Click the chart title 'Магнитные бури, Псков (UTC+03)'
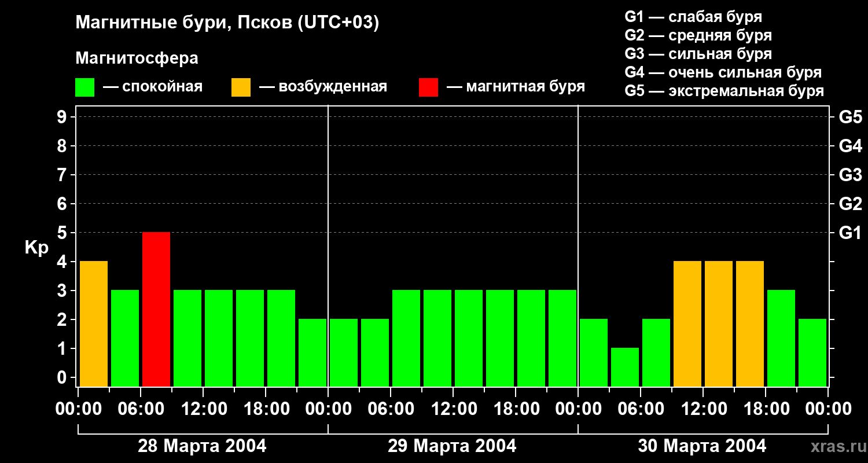Viewport: 868px width, 463px height. pyautogui.click(x=227, y=24)
